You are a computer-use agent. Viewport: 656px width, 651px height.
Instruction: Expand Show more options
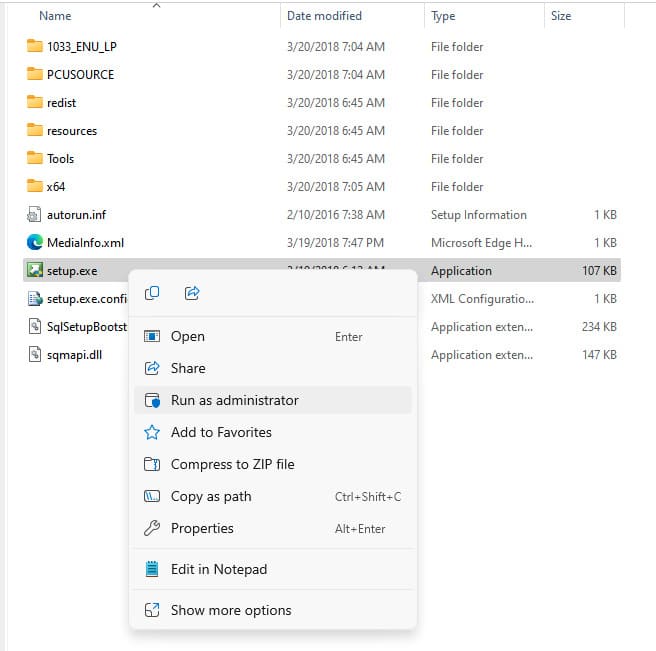[231, 610]
